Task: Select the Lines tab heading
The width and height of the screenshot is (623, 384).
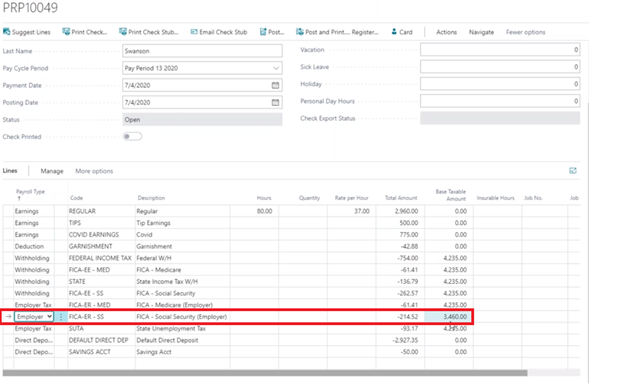Action: (x=10, y=171)
